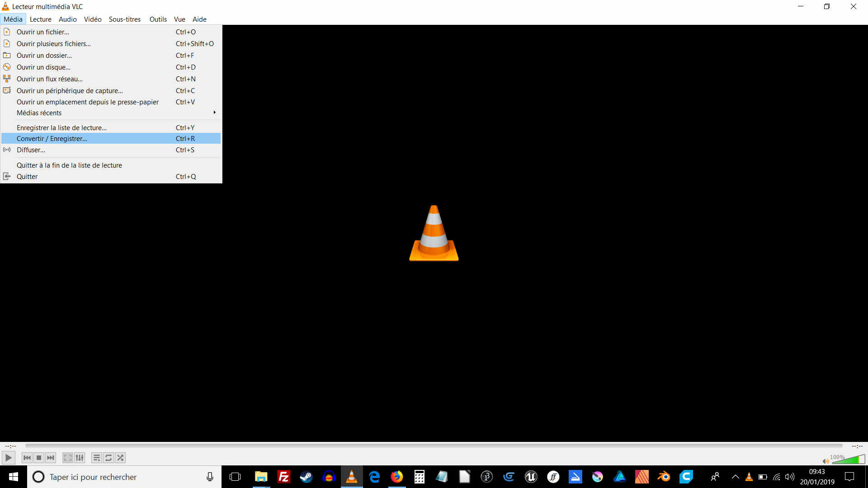
Task: Choose Ouvrir un flux réseau
Action: click(x=50, y=79)
